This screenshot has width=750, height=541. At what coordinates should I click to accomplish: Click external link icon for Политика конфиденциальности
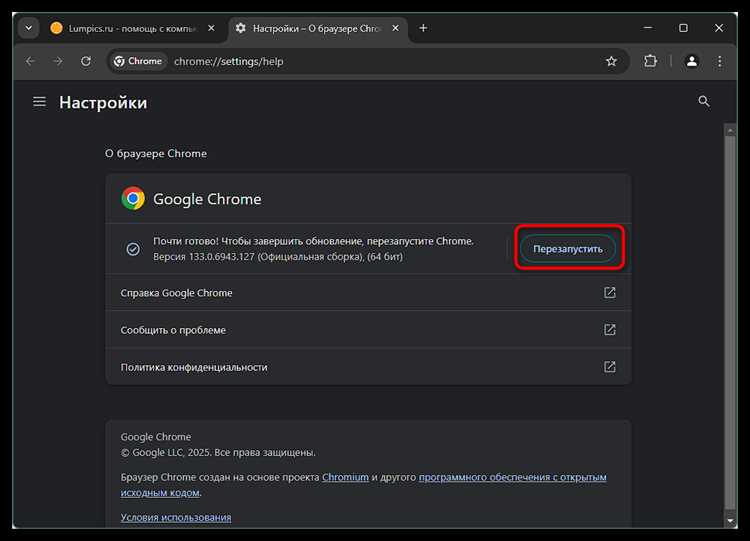click(609, 367)
